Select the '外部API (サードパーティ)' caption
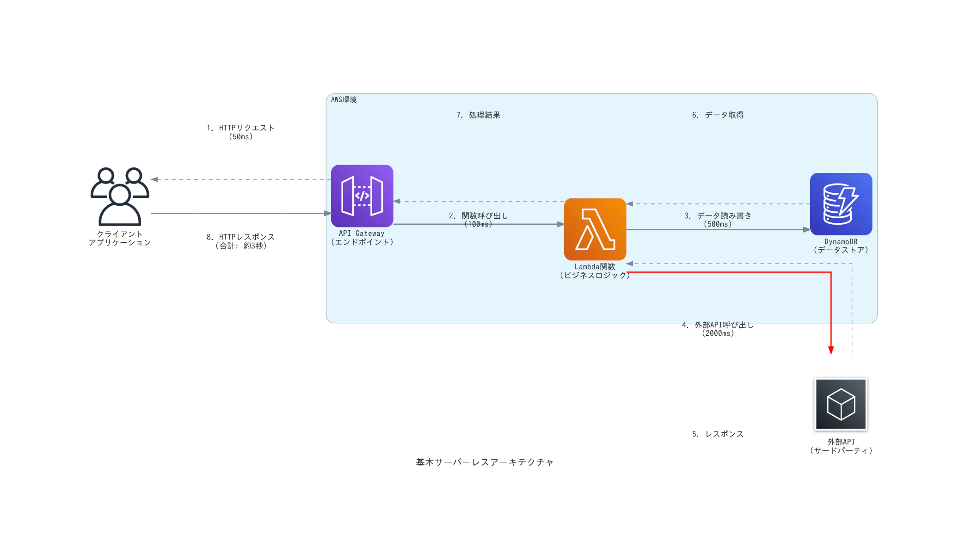The image size is (971, 560). (841, 446)
